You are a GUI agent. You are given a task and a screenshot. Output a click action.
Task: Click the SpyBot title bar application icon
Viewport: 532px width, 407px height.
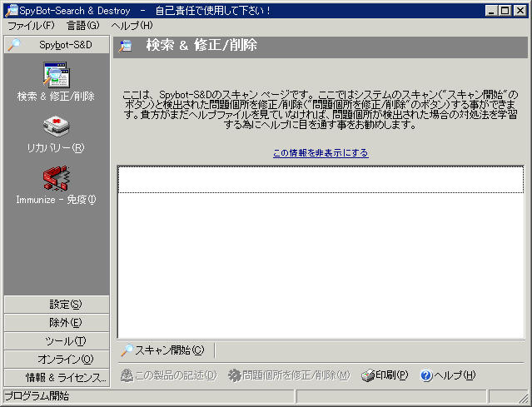(x=12, y=11)
